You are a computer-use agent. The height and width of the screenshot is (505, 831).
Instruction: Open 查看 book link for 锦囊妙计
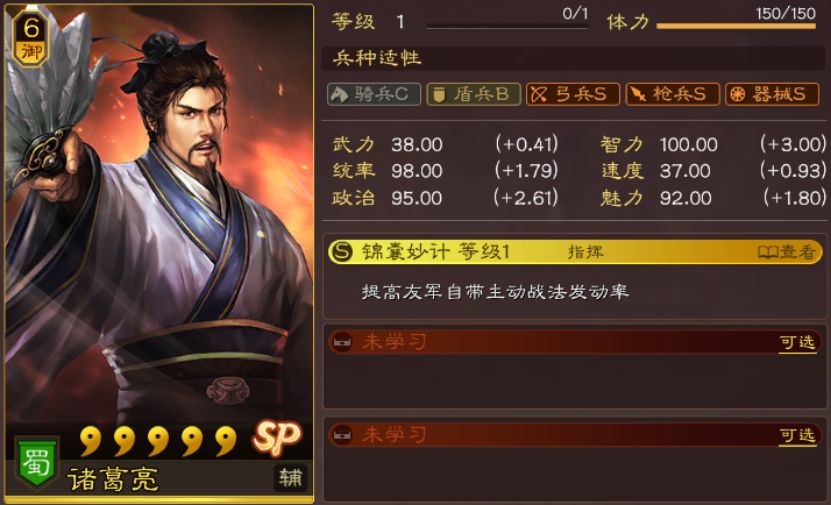click(x=786, y=252)
